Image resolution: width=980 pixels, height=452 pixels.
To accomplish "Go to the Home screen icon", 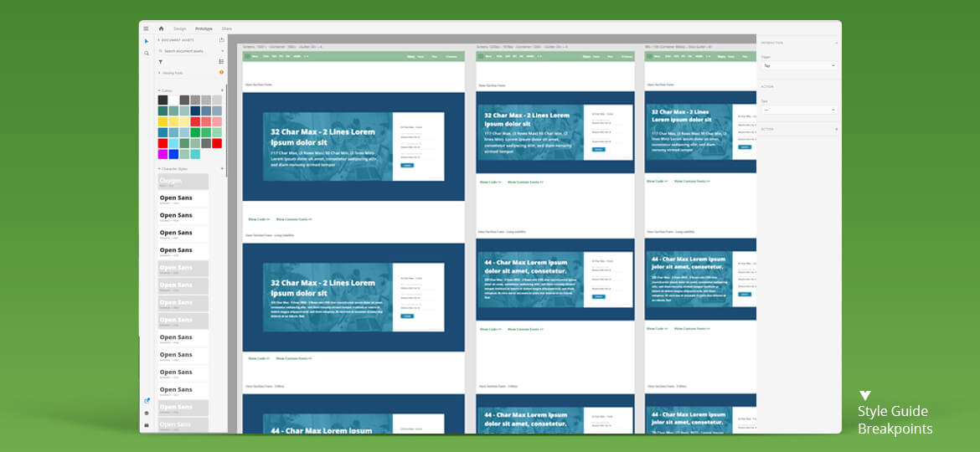I will (162, 28).
